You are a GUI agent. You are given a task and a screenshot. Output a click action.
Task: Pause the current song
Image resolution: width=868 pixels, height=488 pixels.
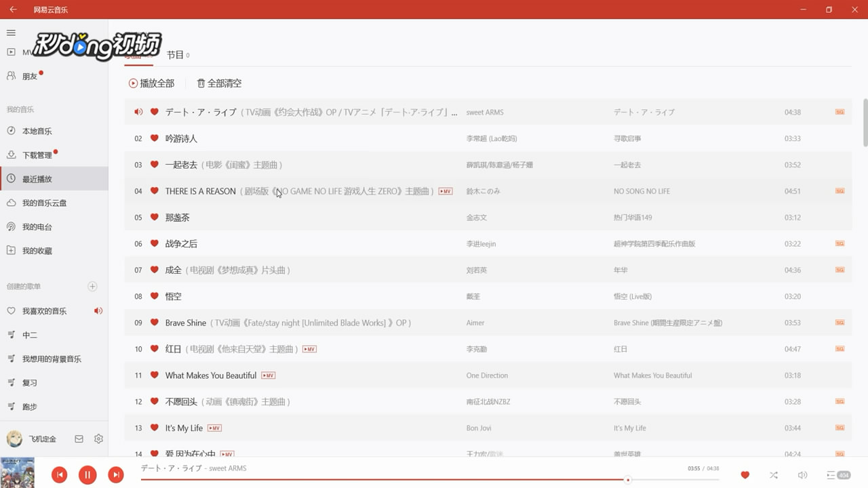[87, 475]
